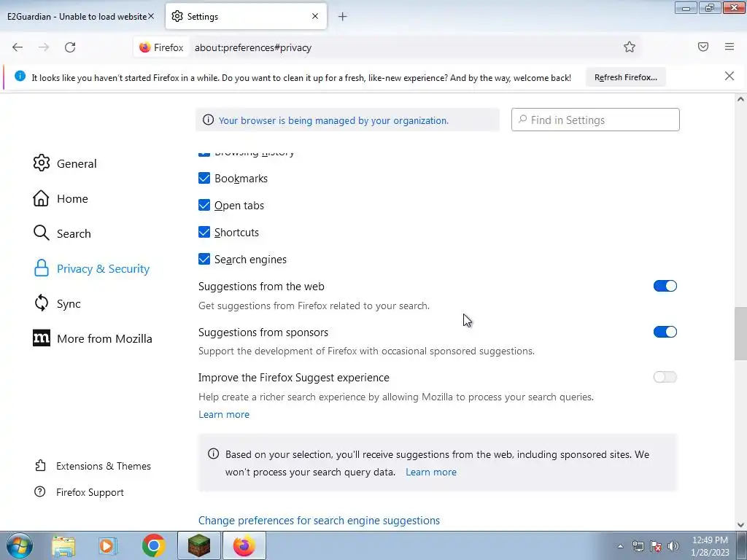This screenshot has width=747, height=560.
Task: Click the Extensions & Themes puzzle icon
Action: click(41, 465)
